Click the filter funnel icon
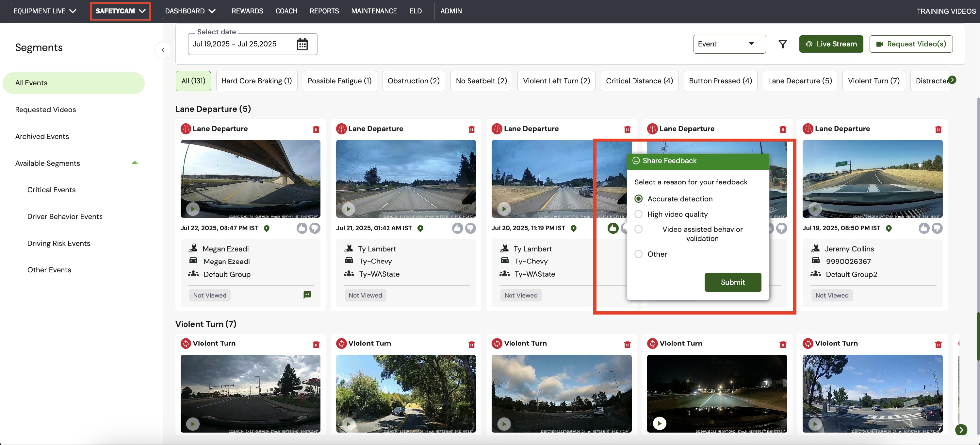The height and width of the screenshot is (445, 980). 782,44
